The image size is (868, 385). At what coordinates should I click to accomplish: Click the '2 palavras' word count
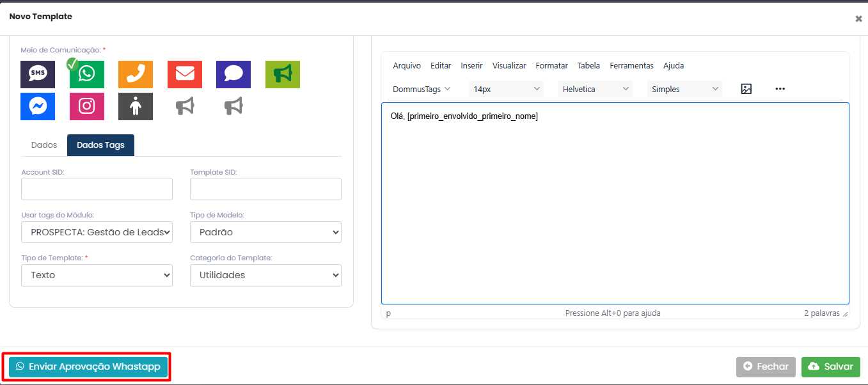pos(822,313)
